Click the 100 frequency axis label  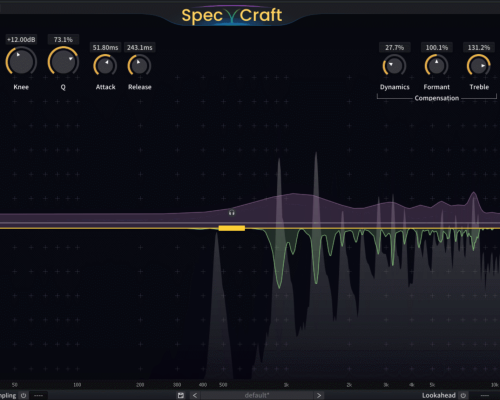77,385
